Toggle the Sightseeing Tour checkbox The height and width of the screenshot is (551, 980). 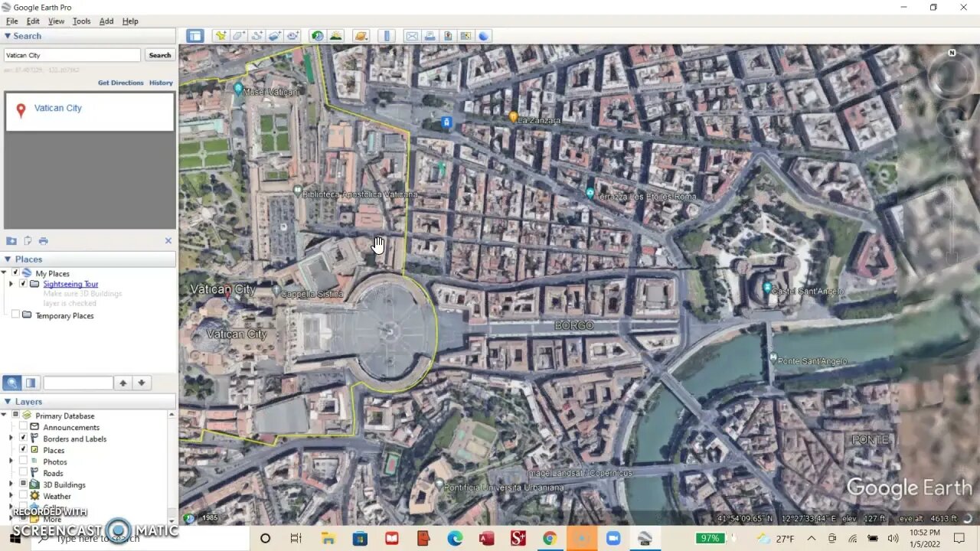coord(22,284)
